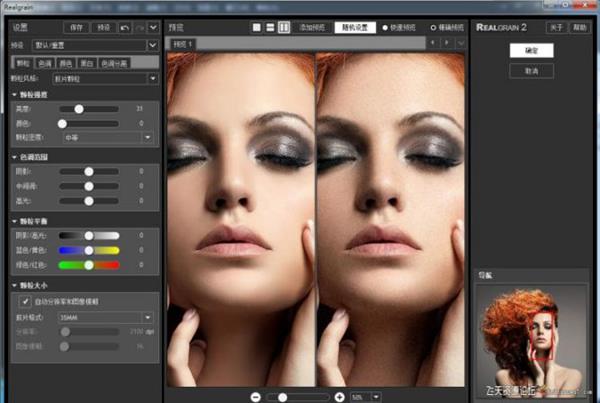Click the undo arrow in settings header
Viewport: 600px width, 403px height.
(125, 27)
